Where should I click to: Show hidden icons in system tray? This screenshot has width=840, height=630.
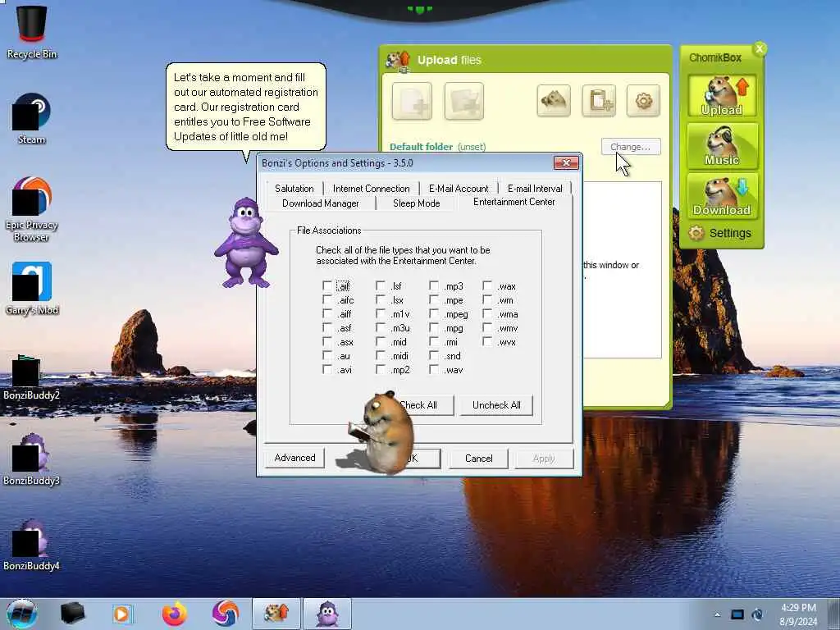[x=717, y=614]
